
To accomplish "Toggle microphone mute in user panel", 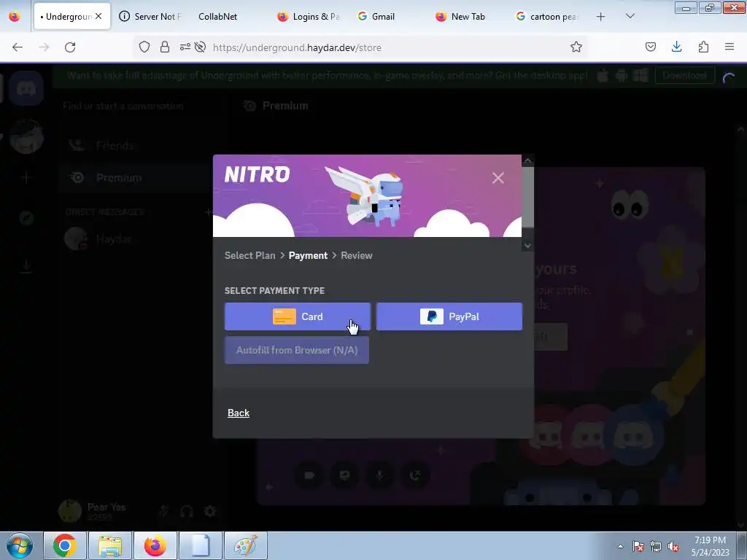I will [164, 511].
